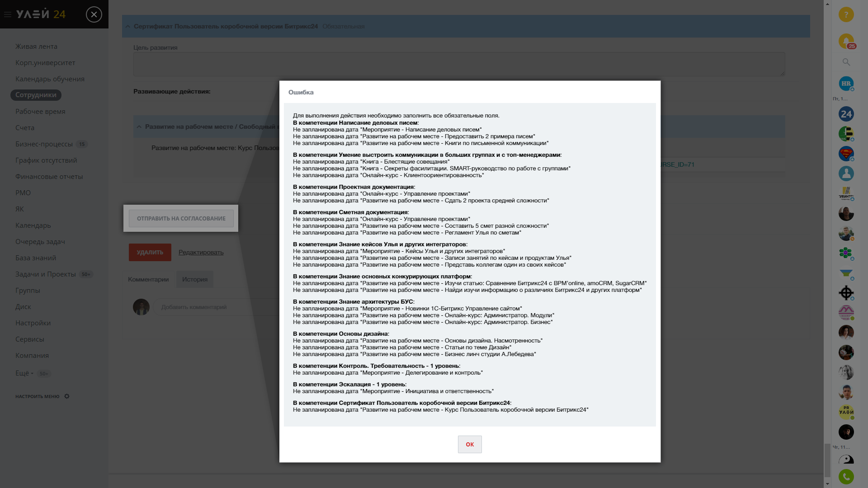Image resolution: width=868 pixels, height=488 pixels.
Task: Open the Superman logo chat avatar
Action: [846, 154]
